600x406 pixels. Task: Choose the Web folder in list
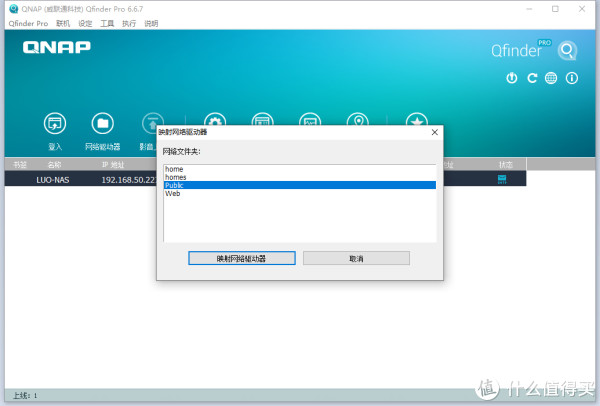172,194
